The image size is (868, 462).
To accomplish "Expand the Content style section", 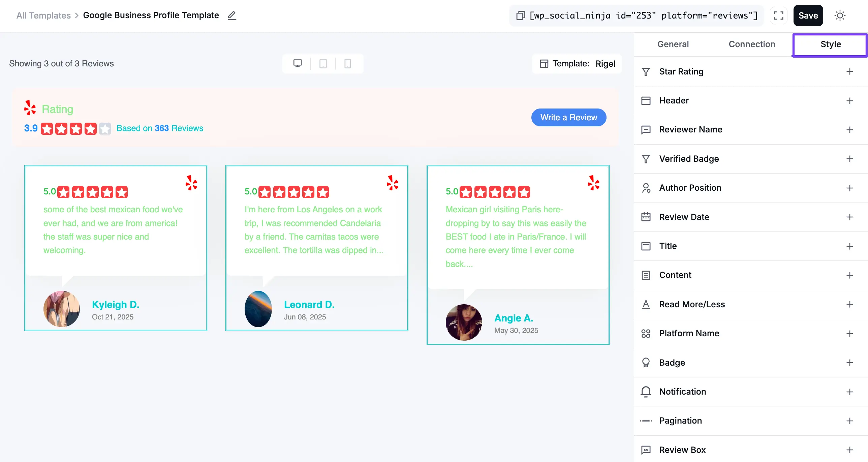I will [x=850, y=275].
